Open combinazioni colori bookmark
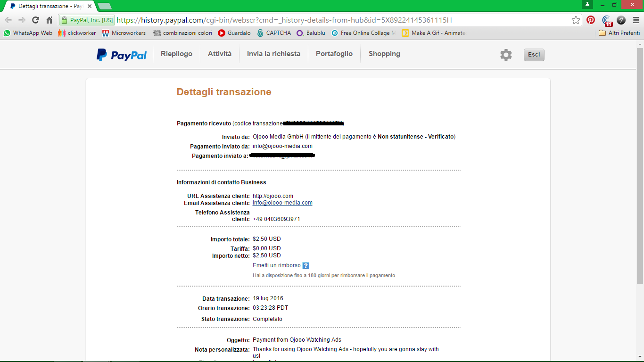644x362 pixels. (x=182, y=33)
